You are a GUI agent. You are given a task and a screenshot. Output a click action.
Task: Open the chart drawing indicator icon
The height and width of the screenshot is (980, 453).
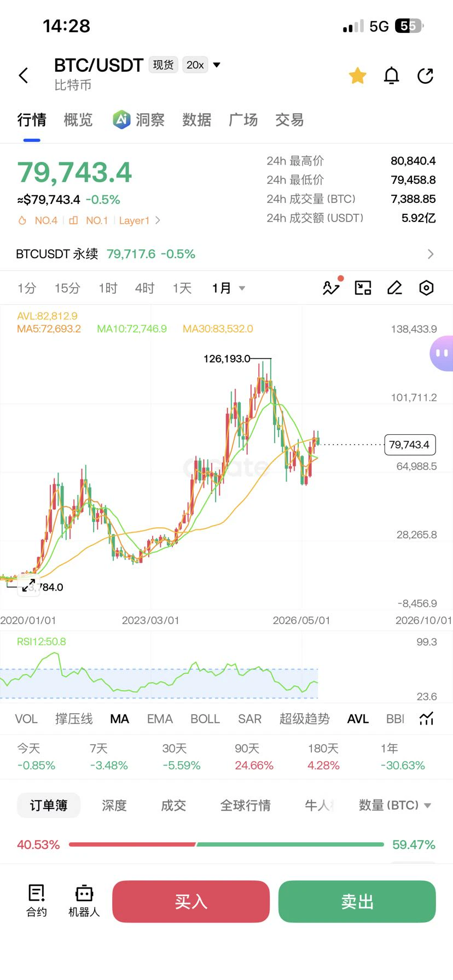coord(332,288)
